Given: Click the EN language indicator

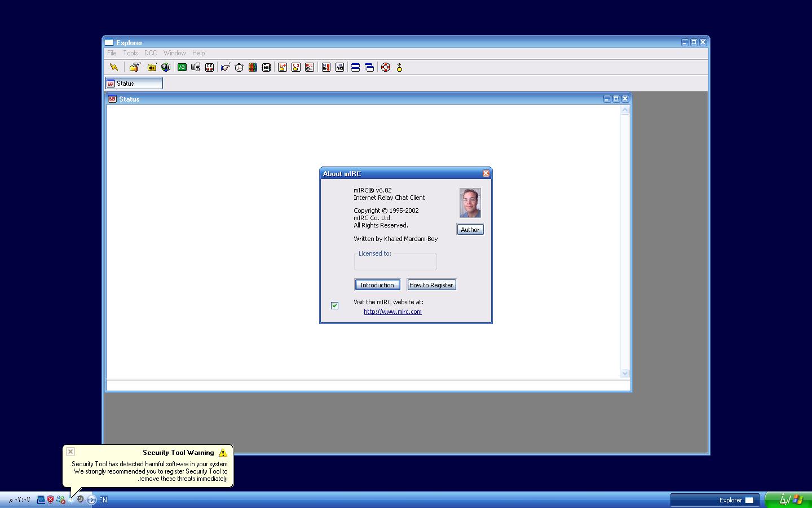Looking at the screenshot, I should [x=103, y=500].
